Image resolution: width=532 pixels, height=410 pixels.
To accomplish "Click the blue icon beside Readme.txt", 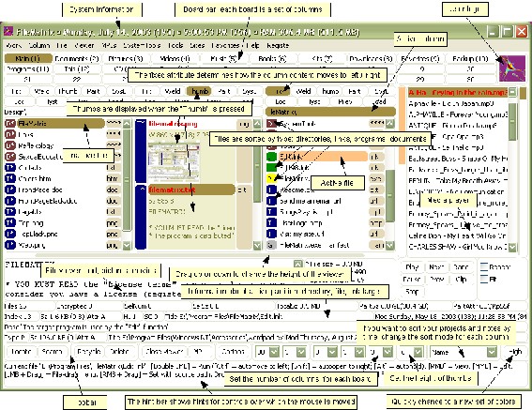I will [271, 190].
